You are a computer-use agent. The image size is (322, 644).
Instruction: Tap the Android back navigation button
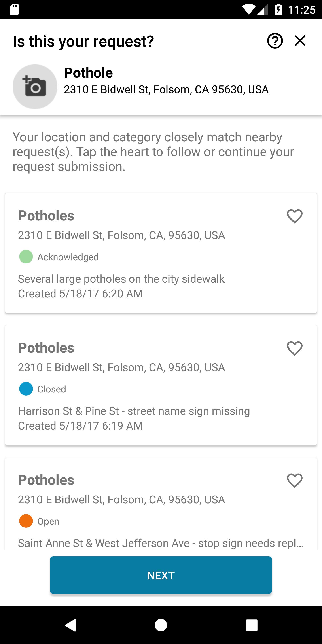point(71,625)
